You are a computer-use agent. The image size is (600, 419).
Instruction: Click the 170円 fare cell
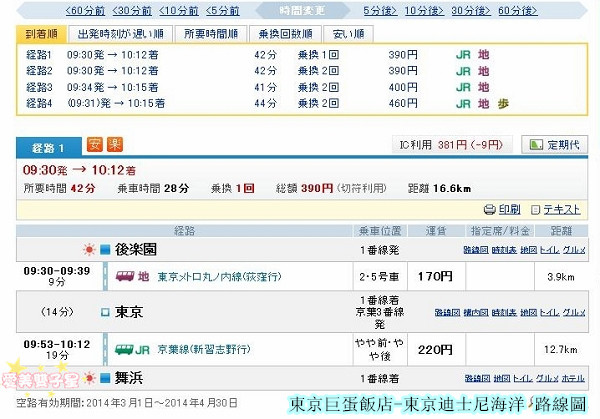[436, 276]
